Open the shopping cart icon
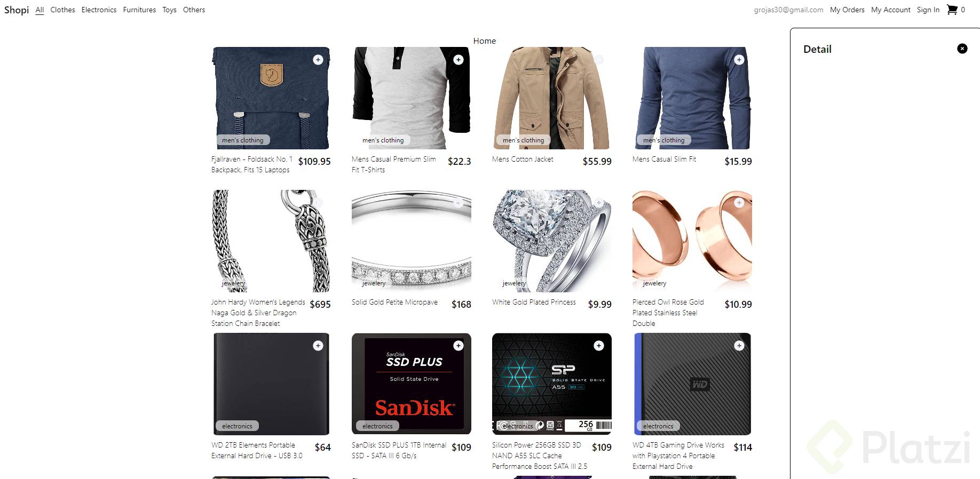The height and width of the screenshot is (479, 980). (952, 10)
